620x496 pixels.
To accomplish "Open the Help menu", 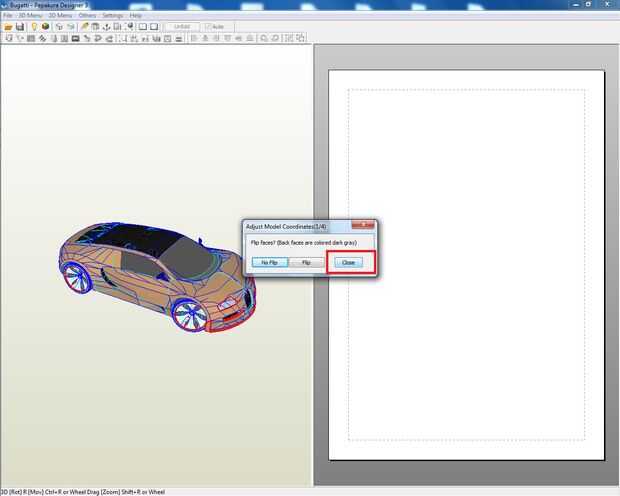I will click(x=136, y=15).
